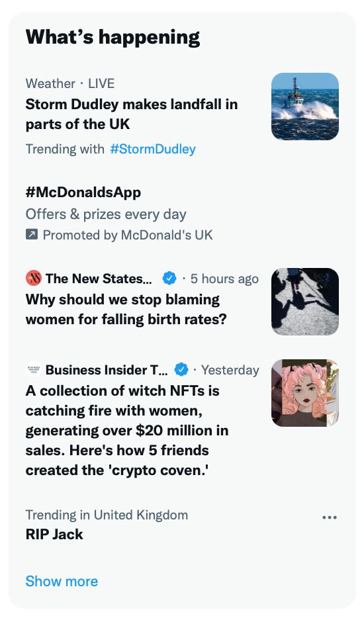Click The New Statesman verified badge

tap(169, 279)
